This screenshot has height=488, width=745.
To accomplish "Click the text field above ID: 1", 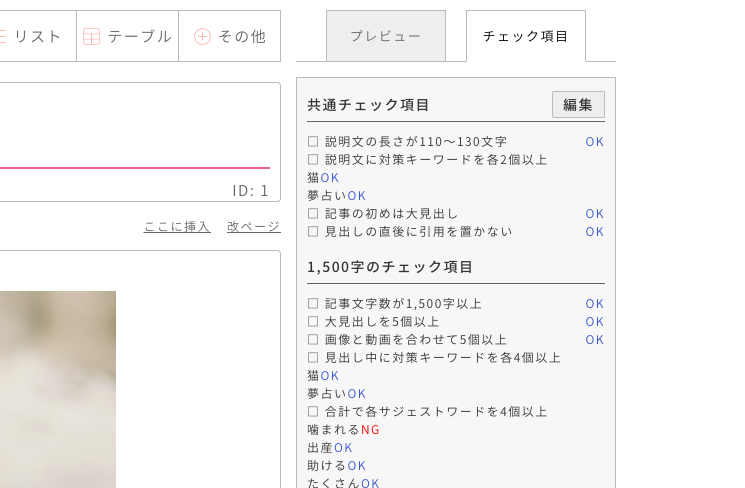I will click(x=135, y=130).
